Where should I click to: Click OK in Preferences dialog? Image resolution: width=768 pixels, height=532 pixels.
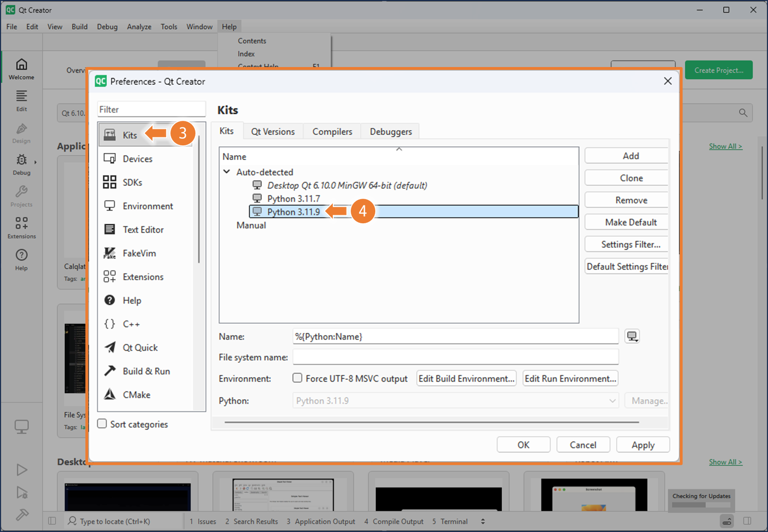[x=523, y=445]
